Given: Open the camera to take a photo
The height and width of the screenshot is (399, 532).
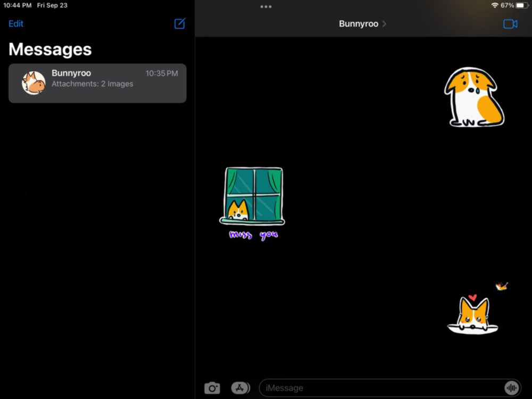Looking at the screenshot, I should click(212, 388).
